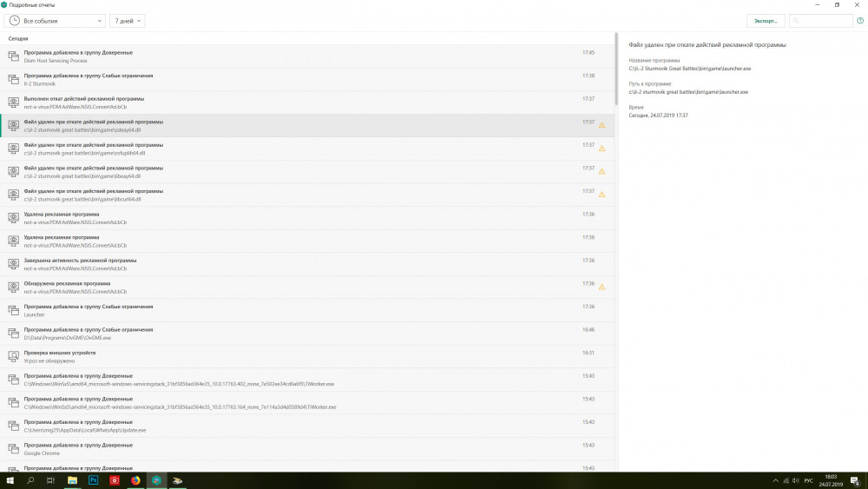The image size is (868, 489).
Task: Open the Windows Start menu
Action: pyautogui.click(x=10, y=480)
